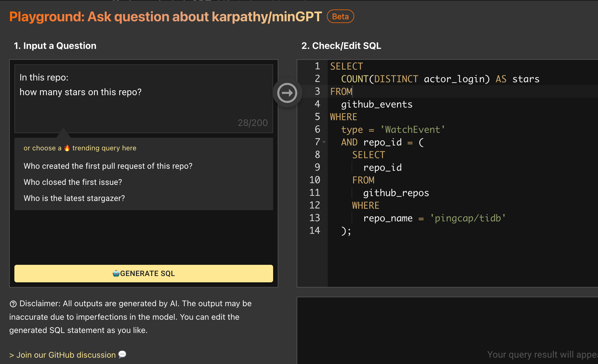The width and height of the screenshot is (598, 364).
Task: Click the circular arrow icon between the panels
Action: point(287,93)
